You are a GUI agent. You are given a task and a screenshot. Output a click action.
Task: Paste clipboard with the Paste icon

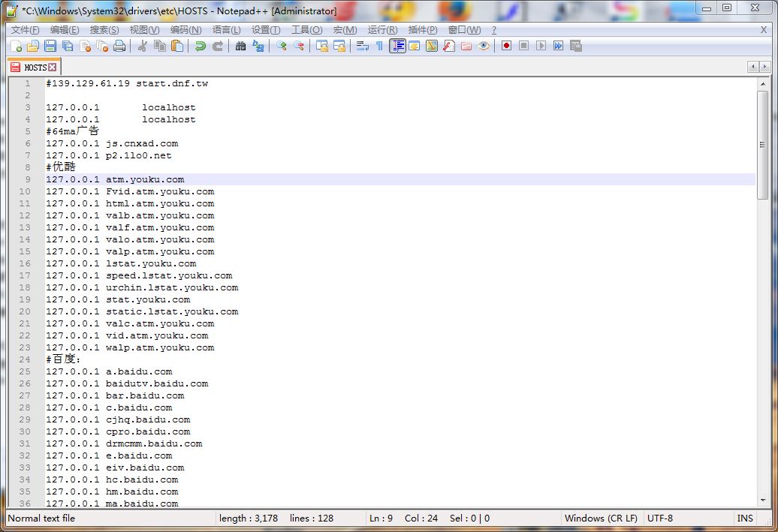point(177,46)
